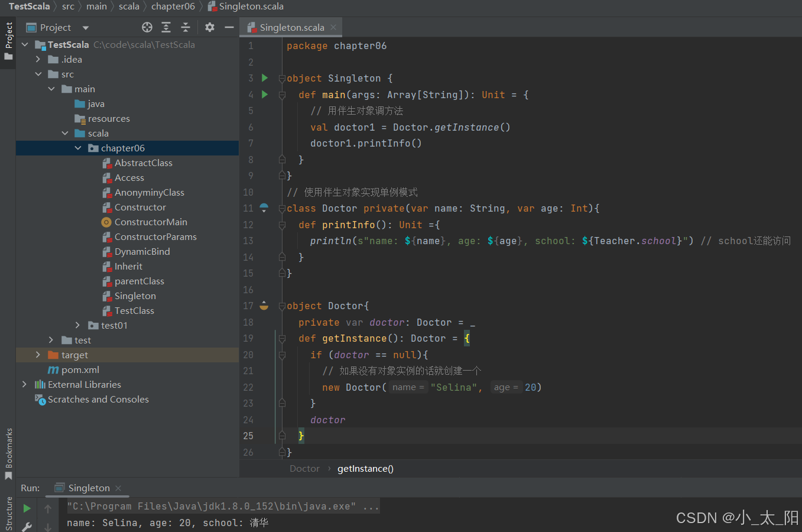The image size is (802, 532).
Task: Click companion class gutter icon on line 17
Action: [264, 306]
